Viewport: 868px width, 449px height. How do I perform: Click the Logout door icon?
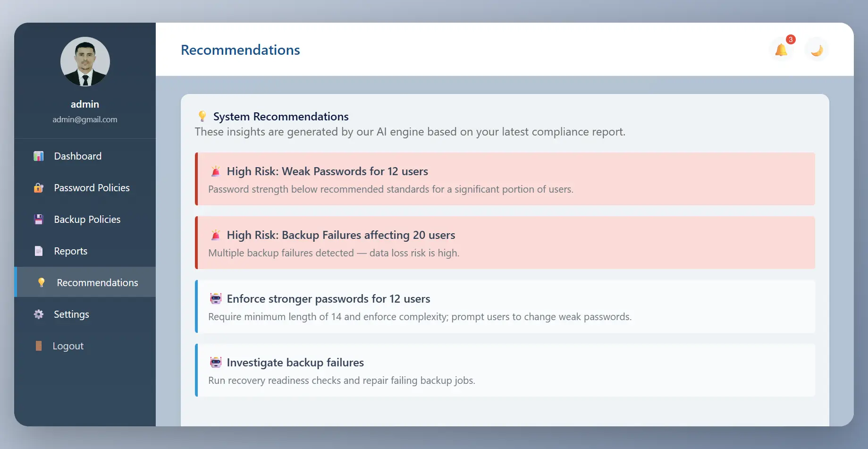click(39, 346)
